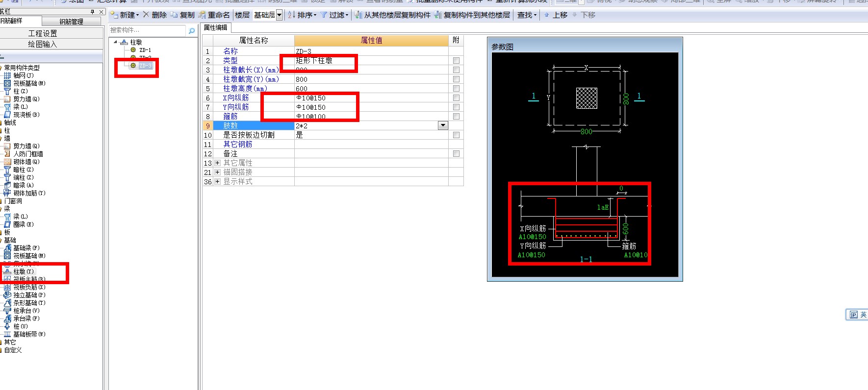Toggle the attach checkbox for 箍筋 row
Image resolution: width=868 pixels, height=390 pixels.
pos(456,116)
